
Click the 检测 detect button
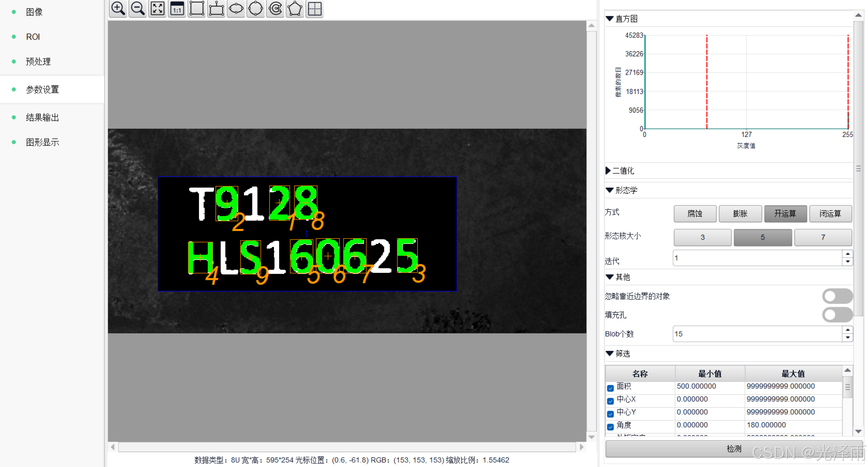[734, 448]
